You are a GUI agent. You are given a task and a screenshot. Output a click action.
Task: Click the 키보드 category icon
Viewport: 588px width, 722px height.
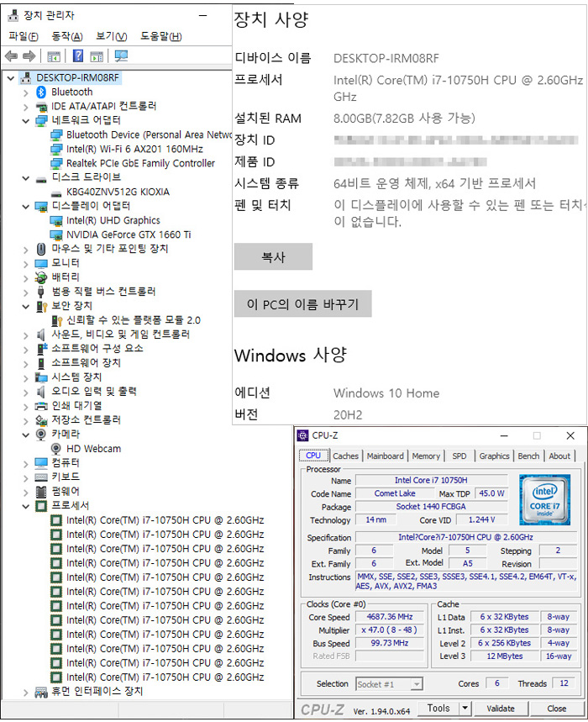pos(41,477)
